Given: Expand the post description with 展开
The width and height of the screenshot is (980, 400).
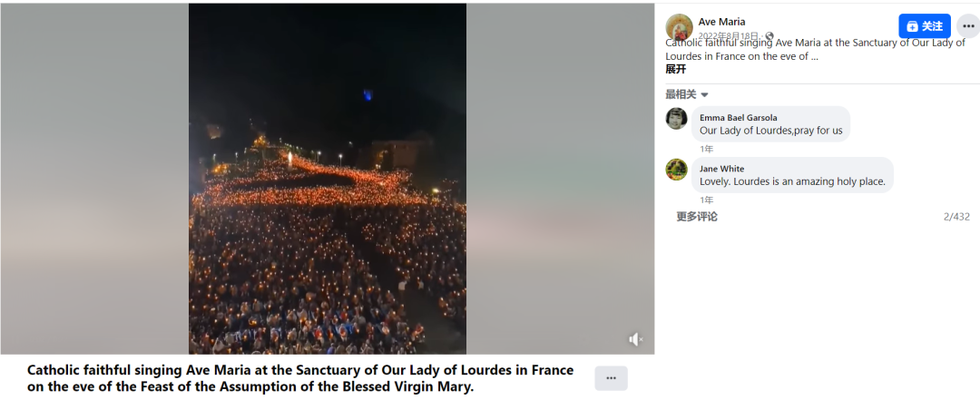Looking at the screenshot, I should tap(676, 69).
